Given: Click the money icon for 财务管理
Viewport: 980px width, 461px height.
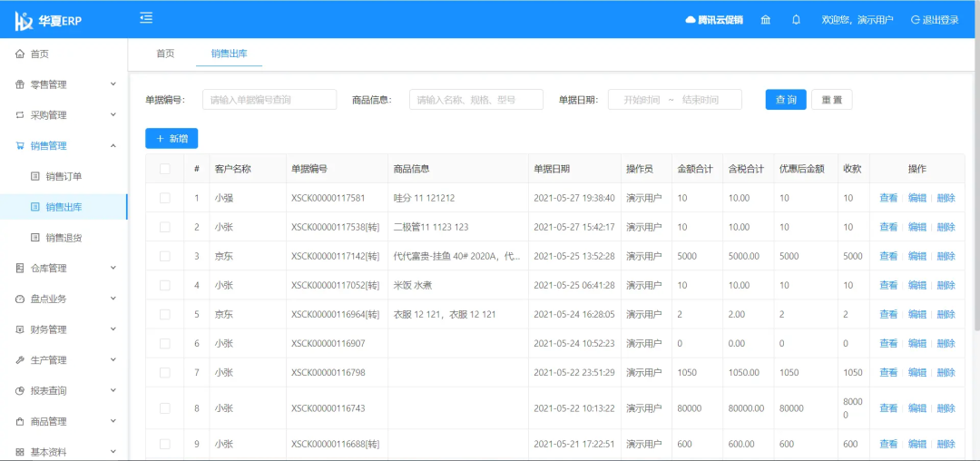Looking at the screenshot, I should tap(19, 329).
